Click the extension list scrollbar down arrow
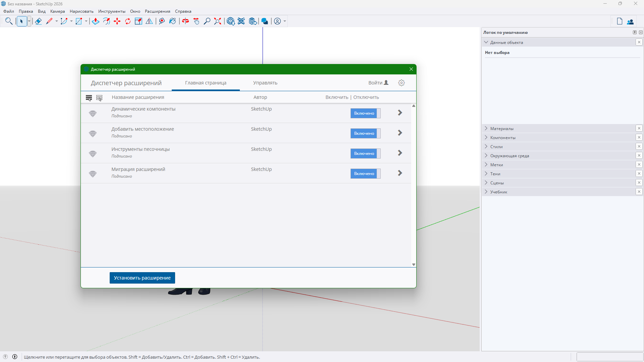The width and height of the screenshot is (644, 362). 414,264
